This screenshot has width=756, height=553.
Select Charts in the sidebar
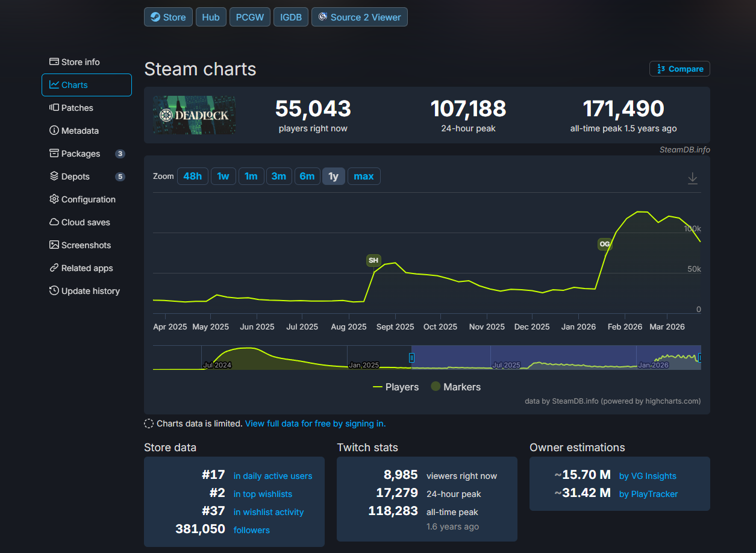[x=87, y=85]
